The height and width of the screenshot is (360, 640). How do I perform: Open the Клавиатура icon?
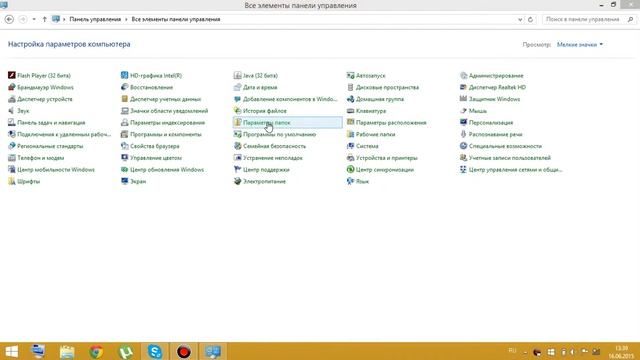pyautogui.click(x=350, y=111)
